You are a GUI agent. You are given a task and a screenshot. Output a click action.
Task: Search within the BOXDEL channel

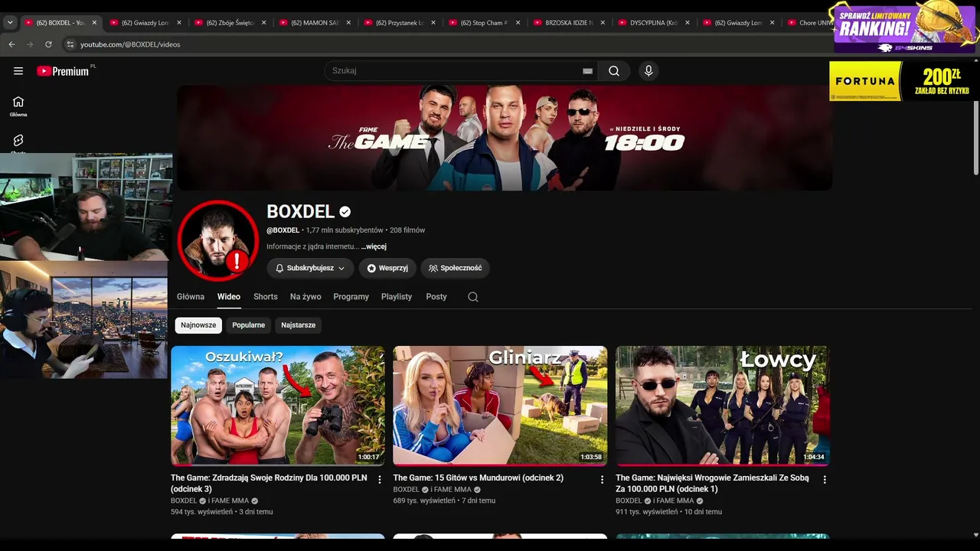tap(473, 297)
